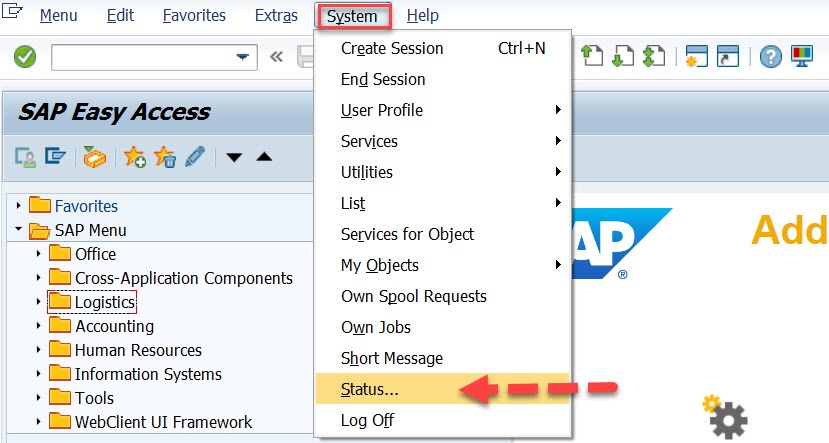Click the Delete Favorites star icon
Viewport: 829px width, 443px height.
click(x=164, y=156)
